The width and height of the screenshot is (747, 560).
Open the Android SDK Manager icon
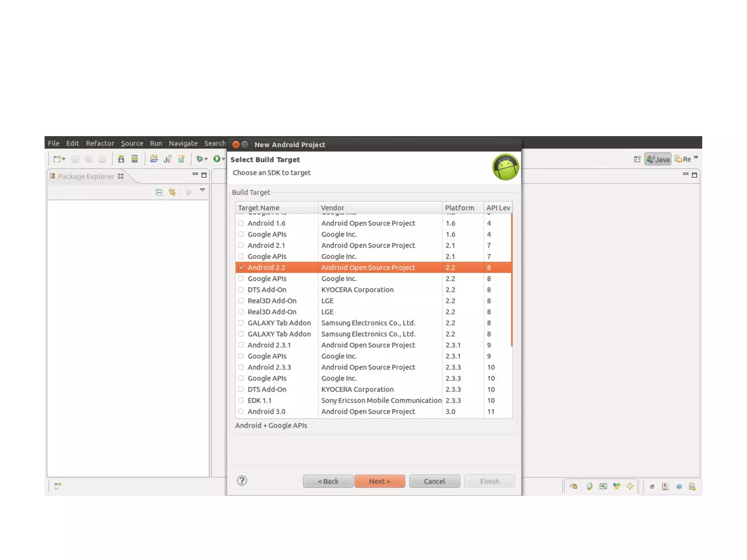121,159
